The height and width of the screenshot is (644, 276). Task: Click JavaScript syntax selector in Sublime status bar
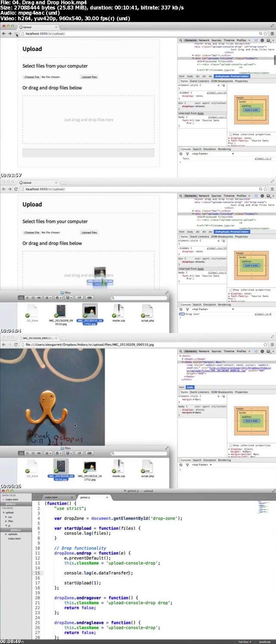coord(265,642)
